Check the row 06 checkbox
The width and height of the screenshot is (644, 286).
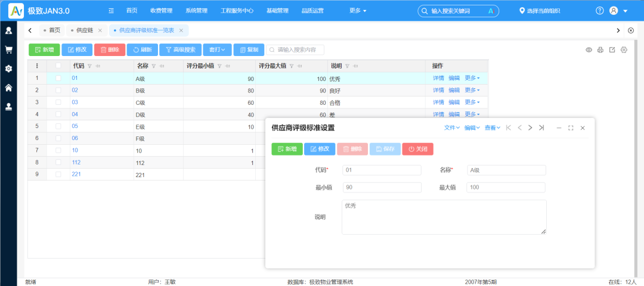click(x=58, y=138)
